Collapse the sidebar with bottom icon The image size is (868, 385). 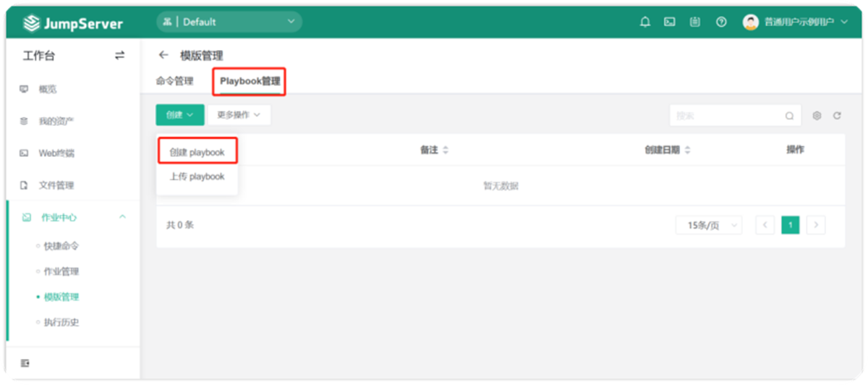pyautogui.click(x=25, y=363)
